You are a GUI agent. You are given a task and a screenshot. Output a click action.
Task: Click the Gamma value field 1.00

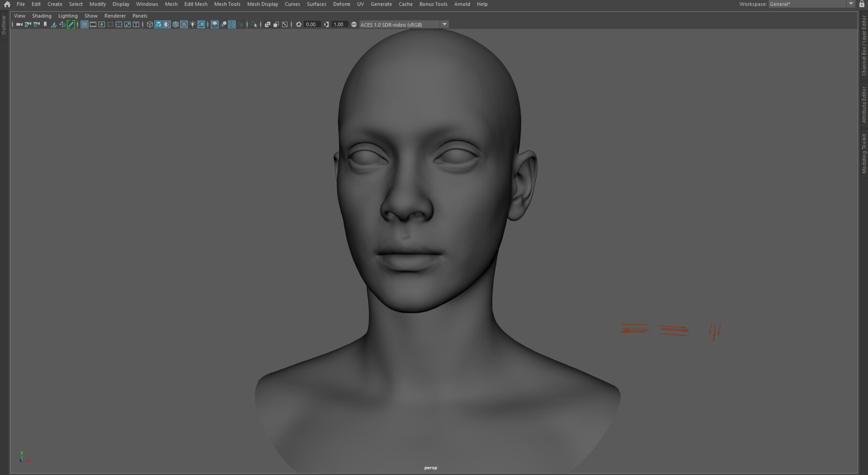(x=339, y=25)
